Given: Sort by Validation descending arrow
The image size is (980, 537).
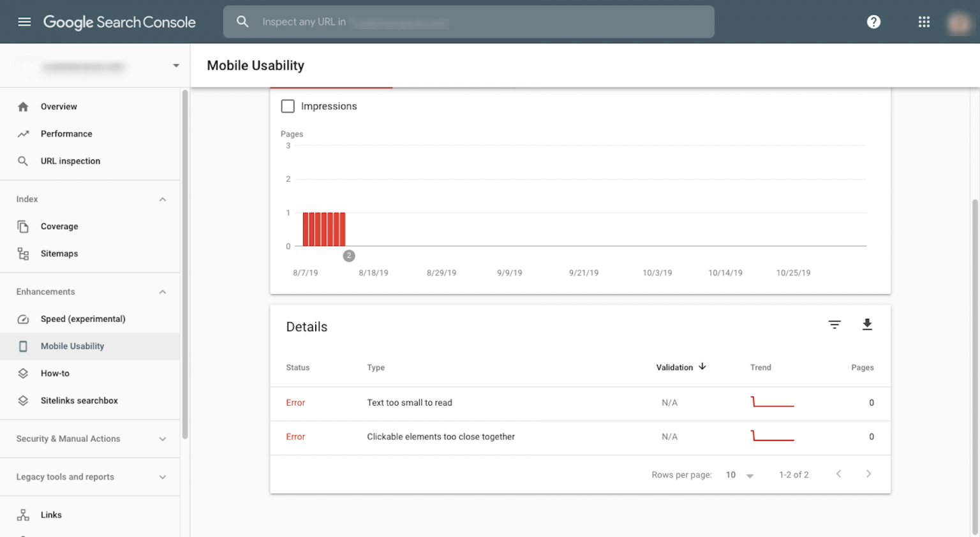Looking at the screenshot, I should pos(702,367).
